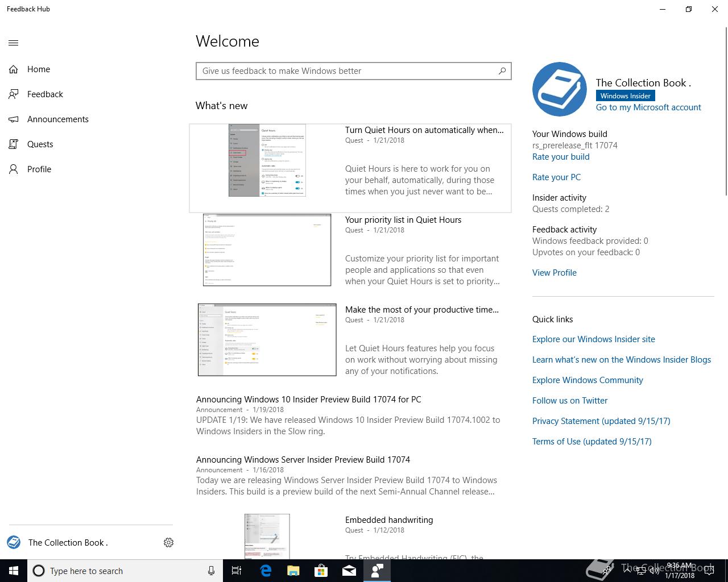This screenshot has height=582, width=728.
Task: Click the Windows Insider badge
Action: point(625,95)
